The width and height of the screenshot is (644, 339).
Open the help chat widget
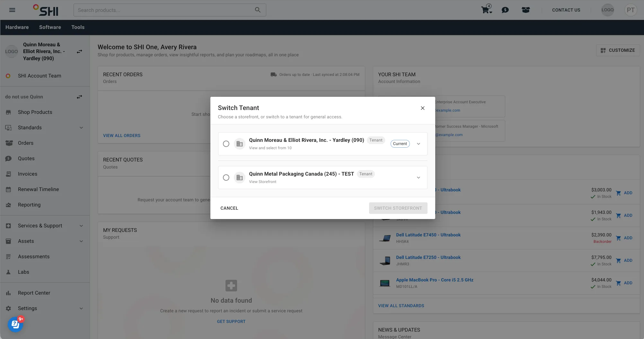[x=15, y=324]
